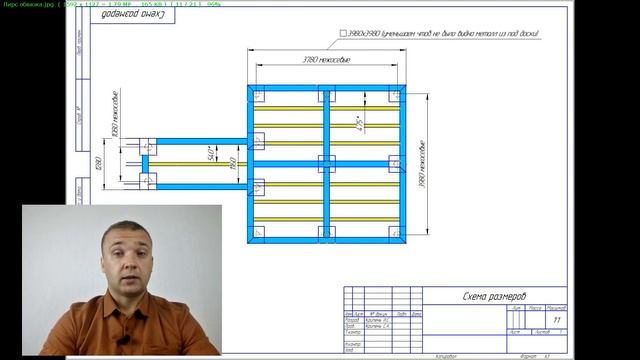Click the '540*' dimension on the walkway
The height and width of the screenshot is (360, 640).
pos(211,153)
